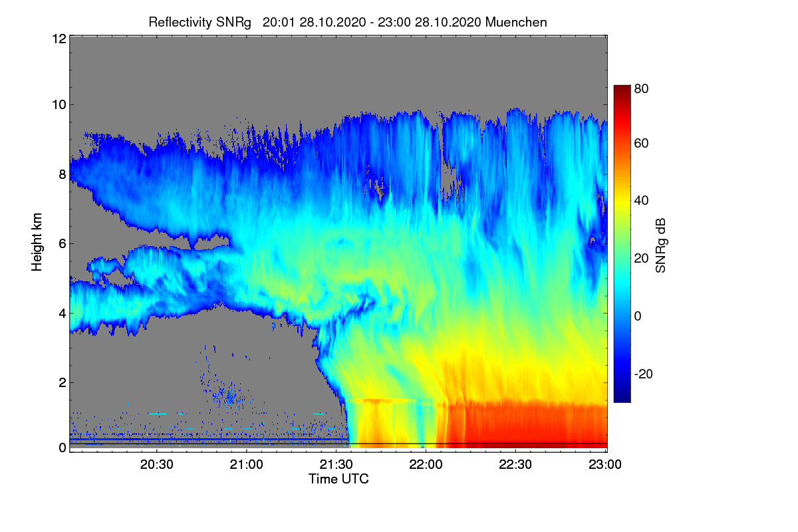Viewport: 798px width, 532px height.
Task: Click the height axis value 4
Action: 63,313
